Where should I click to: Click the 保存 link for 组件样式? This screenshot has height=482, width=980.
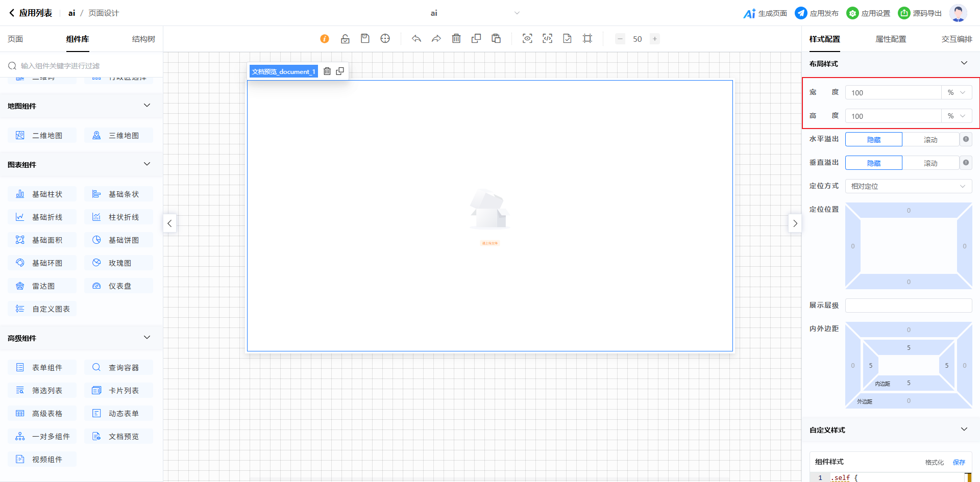click(x=959, y=462)
